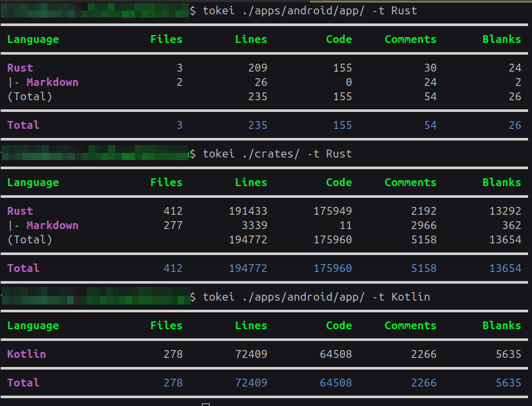Click the command 'tokei ./apps/android/app/ -t Kotlin'
This screenshot has width=532, height=406.
316,297
